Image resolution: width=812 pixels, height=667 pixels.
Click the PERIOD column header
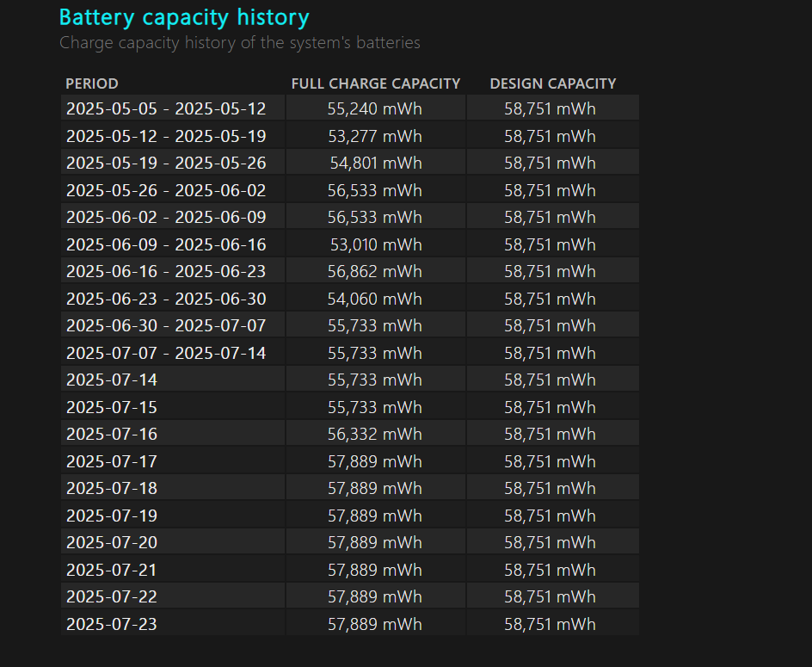pyautogui.click(x=92, y=83)
